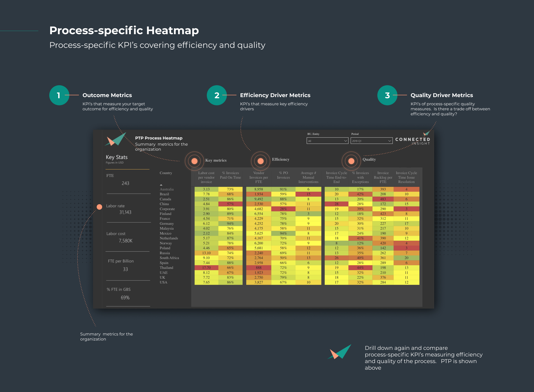Select numbered circle 3 for Quality Driver Metrics

(387, 95)
